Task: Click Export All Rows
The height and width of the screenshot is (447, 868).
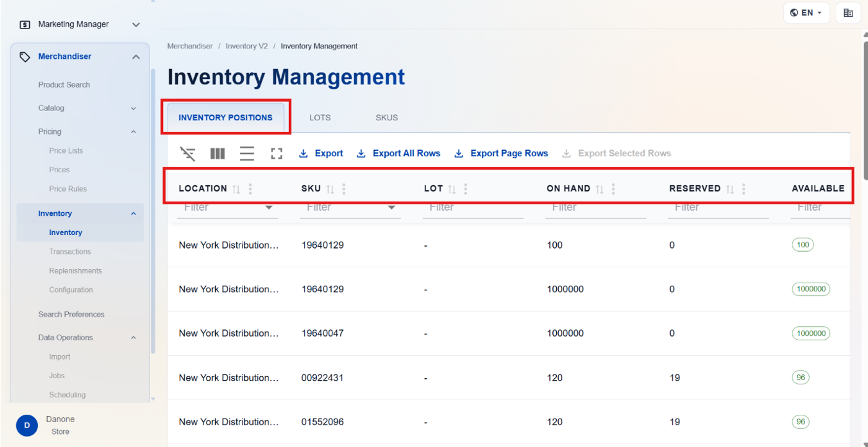Action: [x=399, y=154]
